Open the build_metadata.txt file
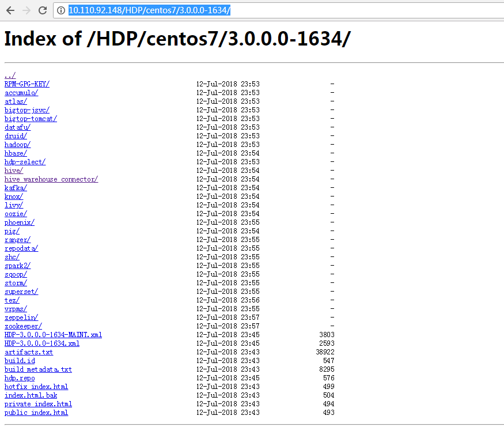 [38, 370]
